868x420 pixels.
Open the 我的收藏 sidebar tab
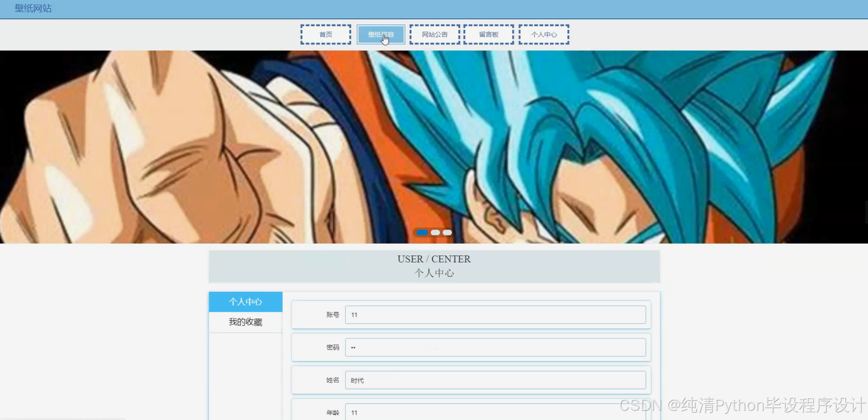[x=246, y=322]
